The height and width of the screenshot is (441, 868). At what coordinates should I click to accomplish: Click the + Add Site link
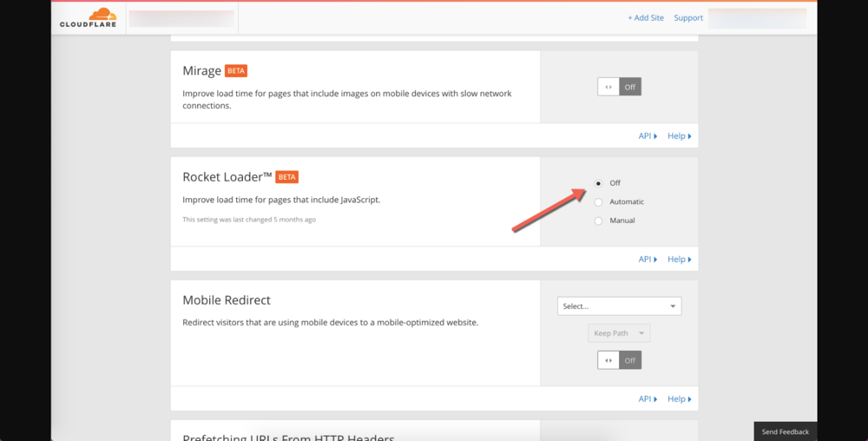click(x=646, y=17)
